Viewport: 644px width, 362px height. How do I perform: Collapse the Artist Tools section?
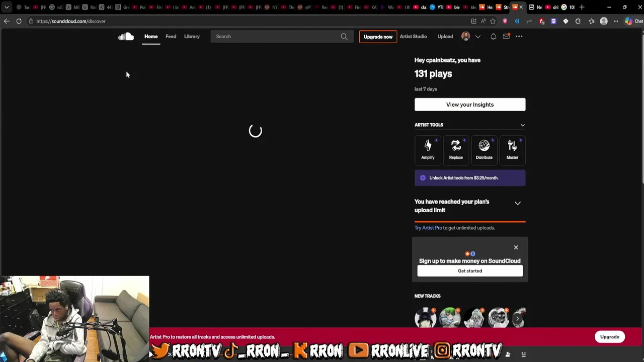pyautogui.click(x=522, y=125)
